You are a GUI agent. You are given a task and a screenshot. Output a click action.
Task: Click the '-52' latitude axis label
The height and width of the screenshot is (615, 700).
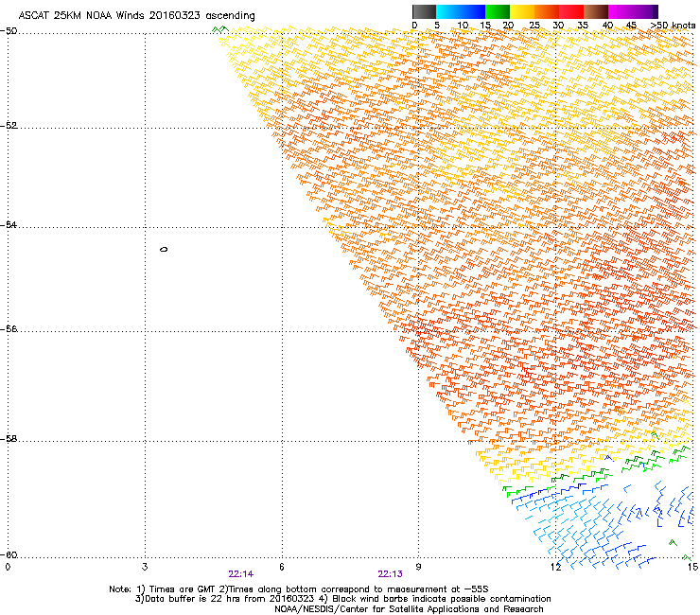[9, 126]
